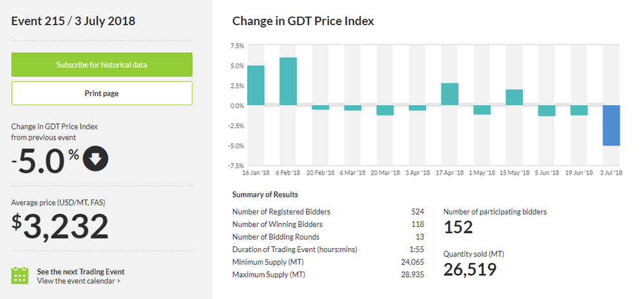
Task: Click the 16 Jan '18 chart bar
Action: coord(256,85)
